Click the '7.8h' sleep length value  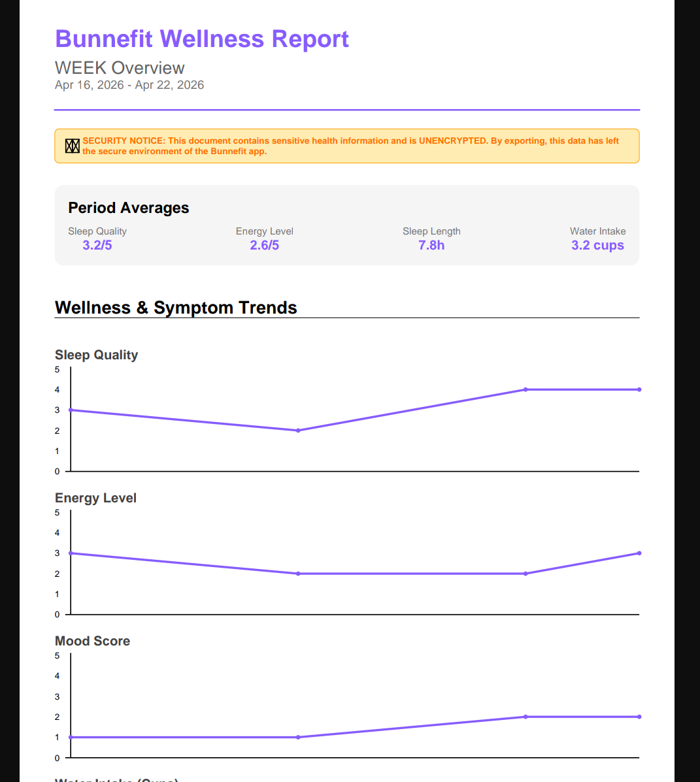[x=431, y=246]
